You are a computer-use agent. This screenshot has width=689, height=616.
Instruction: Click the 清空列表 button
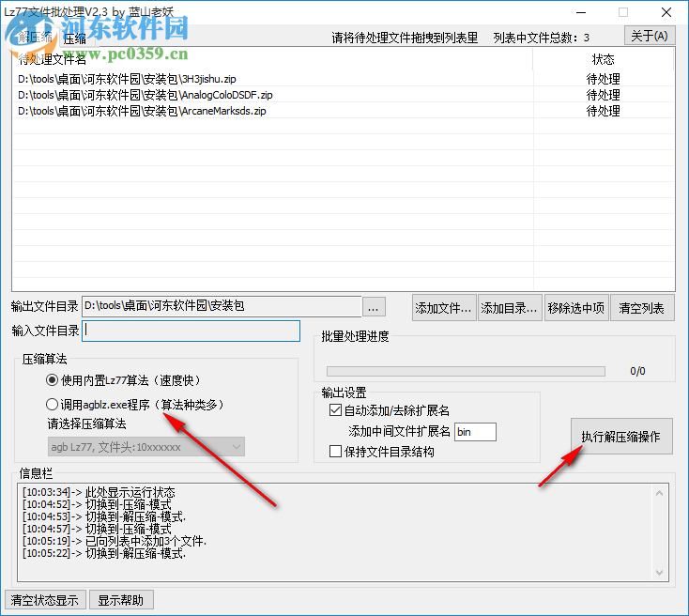point(642,308)
